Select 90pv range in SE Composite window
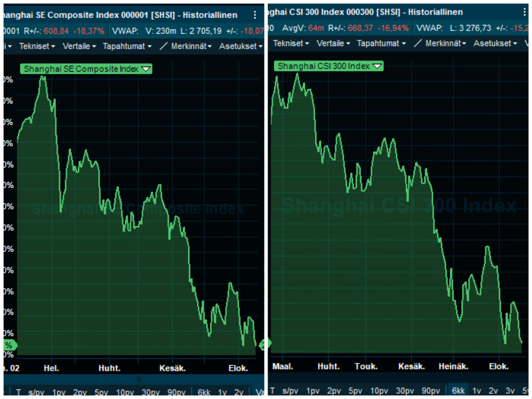532x399 pixels. coord(177,392)
